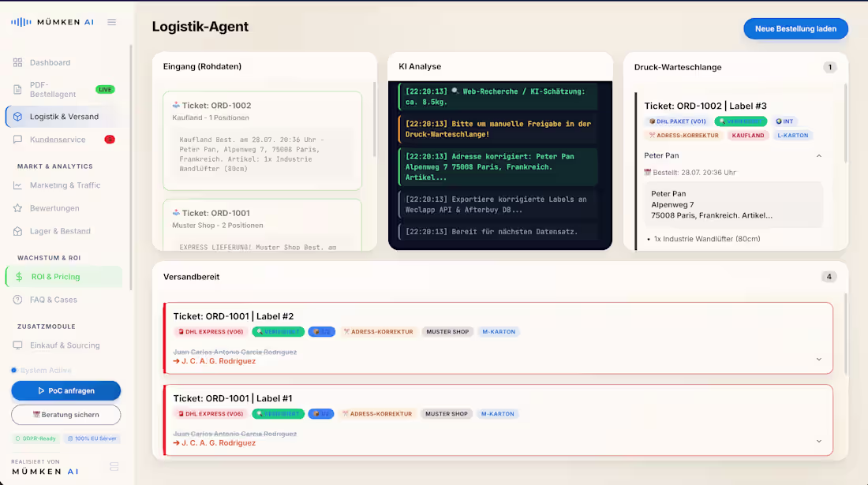Screen dimensions: 868x485
Task: Click the calendar icon next to Bestellt date
Action: pos(647,173)
